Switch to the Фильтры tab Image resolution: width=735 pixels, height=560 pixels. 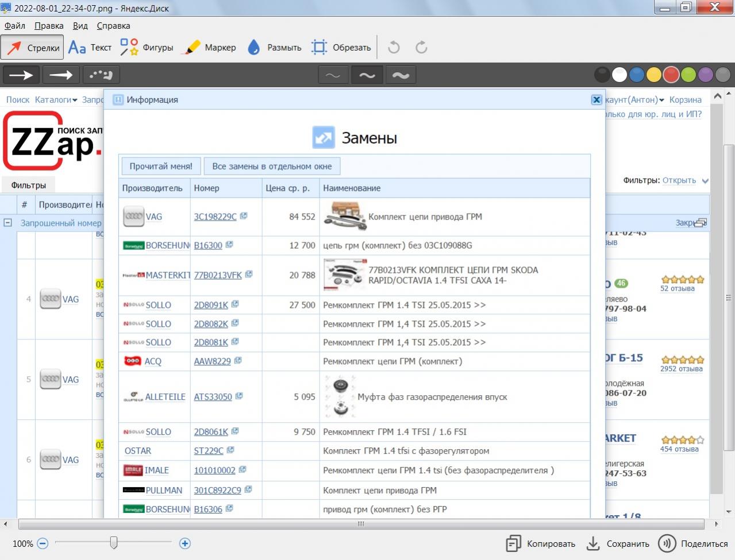click(x=29, y=185)
